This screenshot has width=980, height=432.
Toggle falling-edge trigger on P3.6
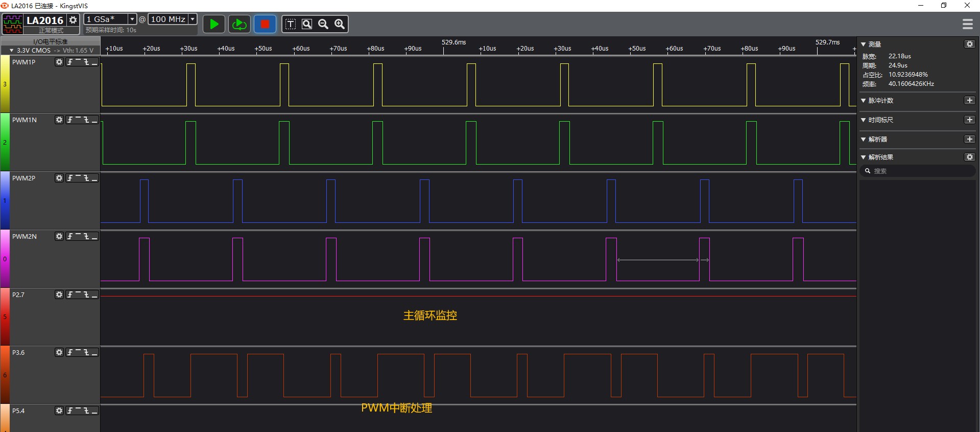point(86,352)
